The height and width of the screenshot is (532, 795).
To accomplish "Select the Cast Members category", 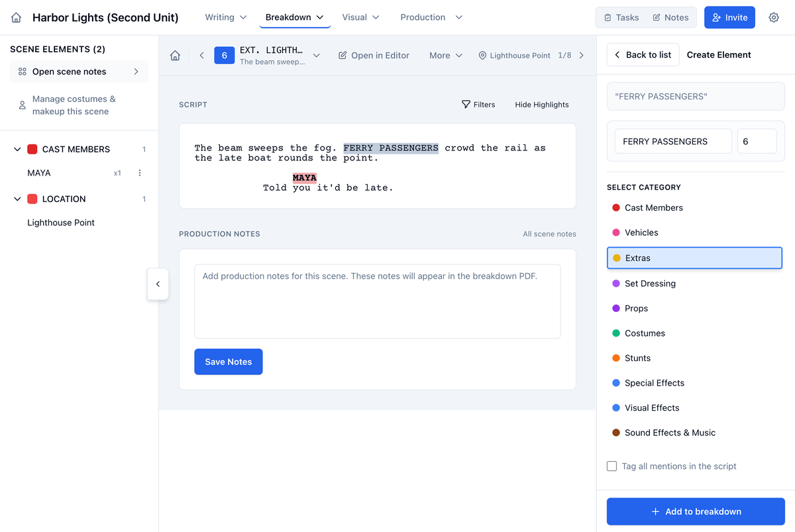I will click(x=696, y=208).
